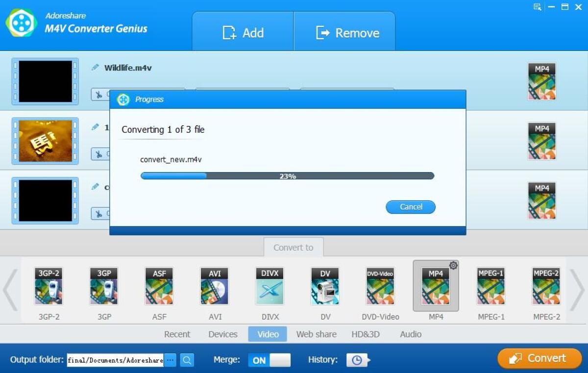Cancel the current conversion
Viewport: 588px width, 373px height.
pos(410,207)
